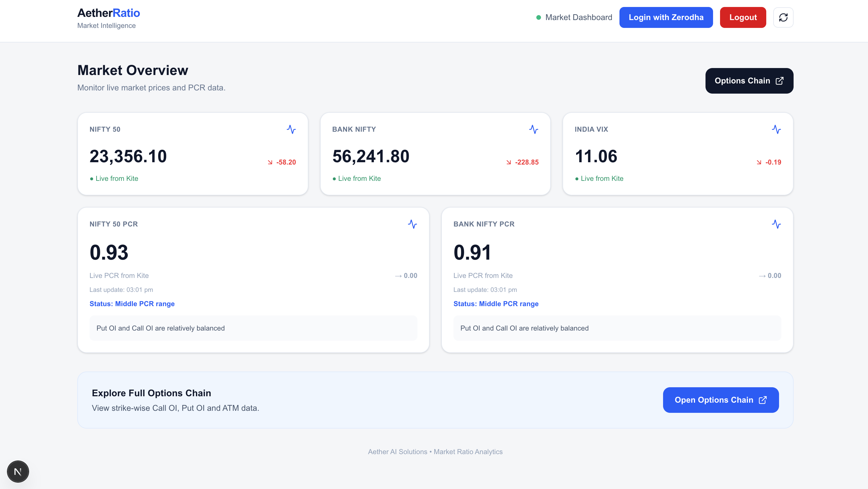Click the blue Open Options Chain button

click(x=721, y=400)
